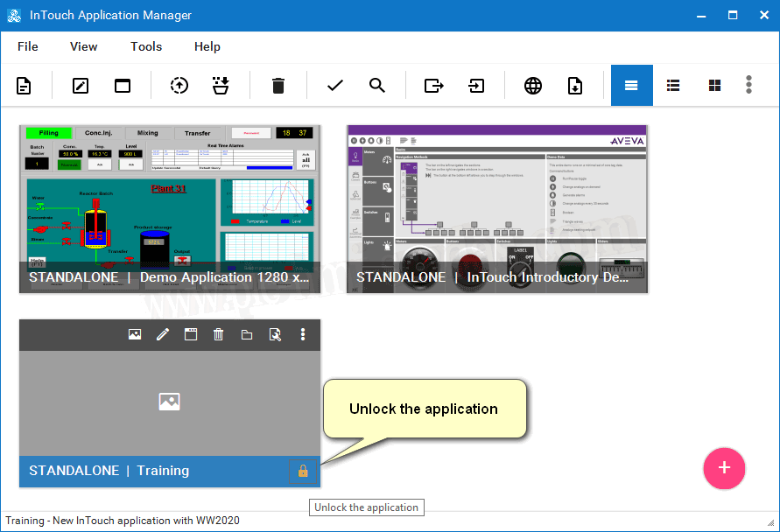Image resolution: width=780 pixels, height=532 pixels.
Task: Click the pink plus add button
Action: tap(724, 468)
